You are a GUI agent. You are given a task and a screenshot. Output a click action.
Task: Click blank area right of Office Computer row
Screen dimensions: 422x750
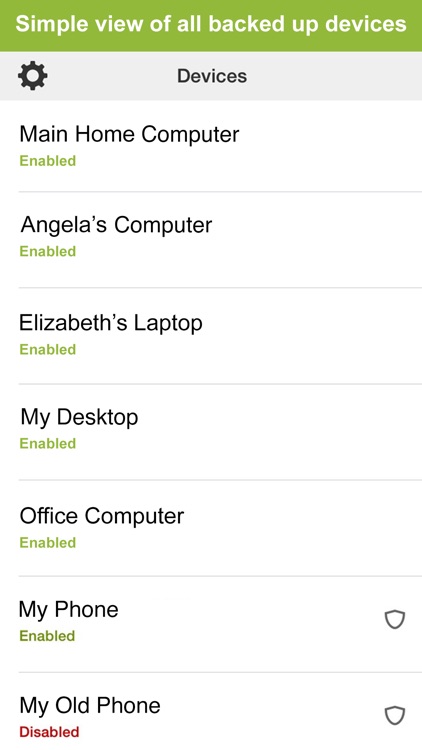(x=306, y=528)
